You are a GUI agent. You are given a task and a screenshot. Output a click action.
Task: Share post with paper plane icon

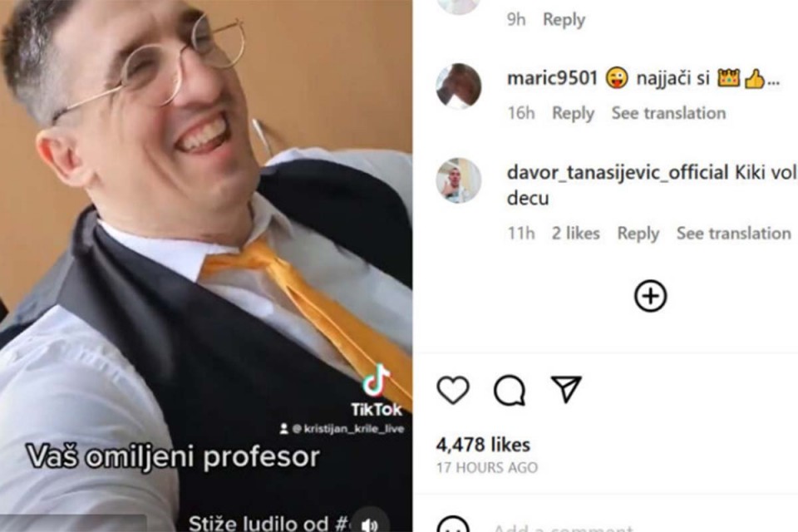point(566,389)
